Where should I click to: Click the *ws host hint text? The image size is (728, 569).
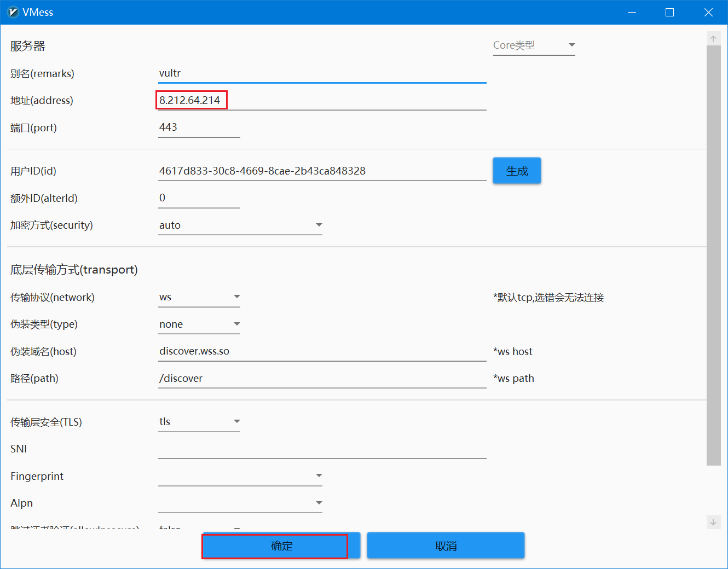513,351
